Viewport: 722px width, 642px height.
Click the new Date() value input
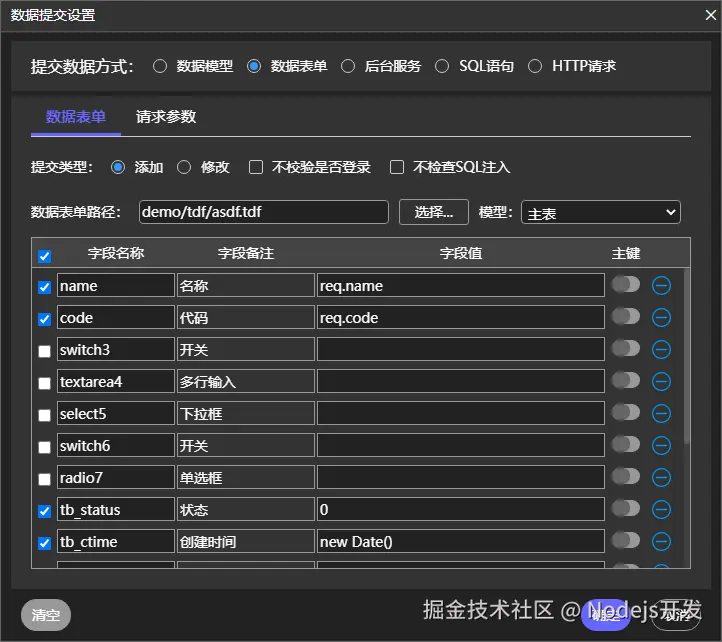(x=461, y=542)
